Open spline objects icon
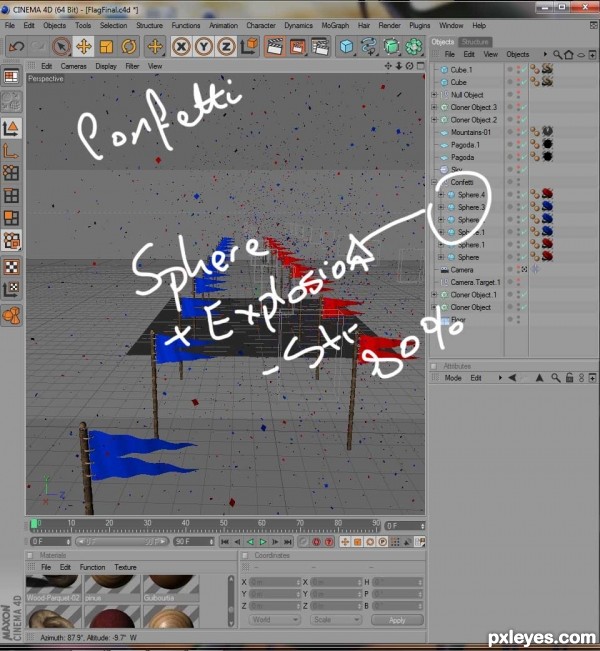 369,46
